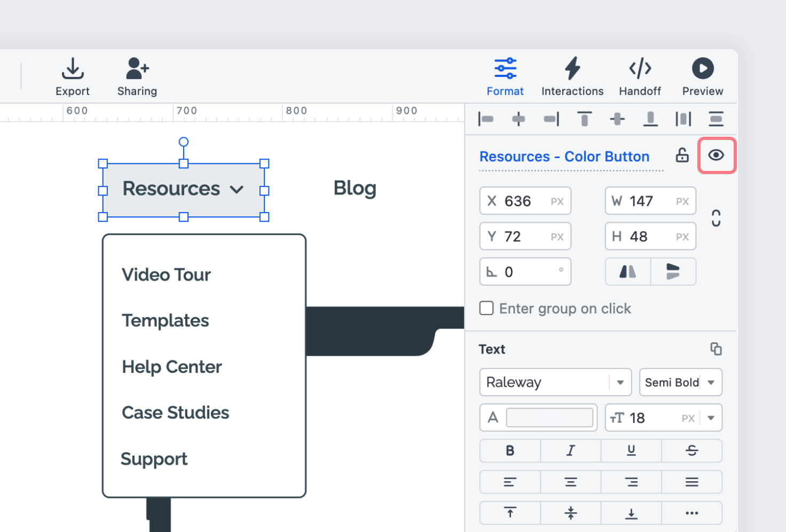786x532 pixels.
Task: Open more text options ellipsis
Action: (692, 513)
